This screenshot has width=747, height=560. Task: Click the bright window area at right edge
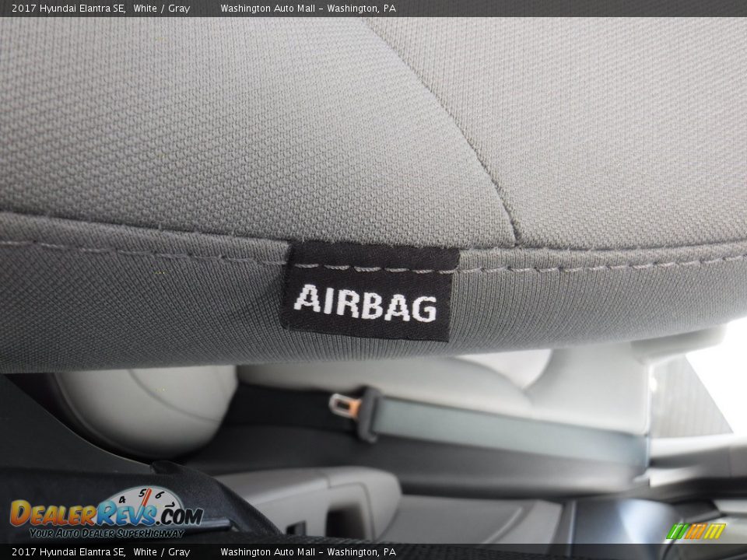coord(720,373)
